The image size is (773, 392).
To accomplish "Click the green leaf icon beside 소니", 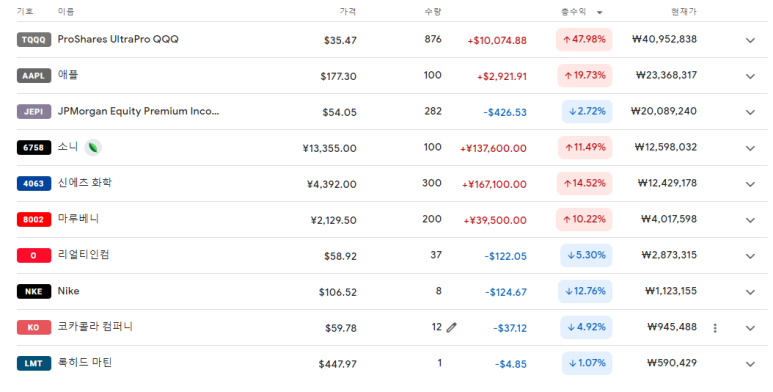I will coord(93,147).
